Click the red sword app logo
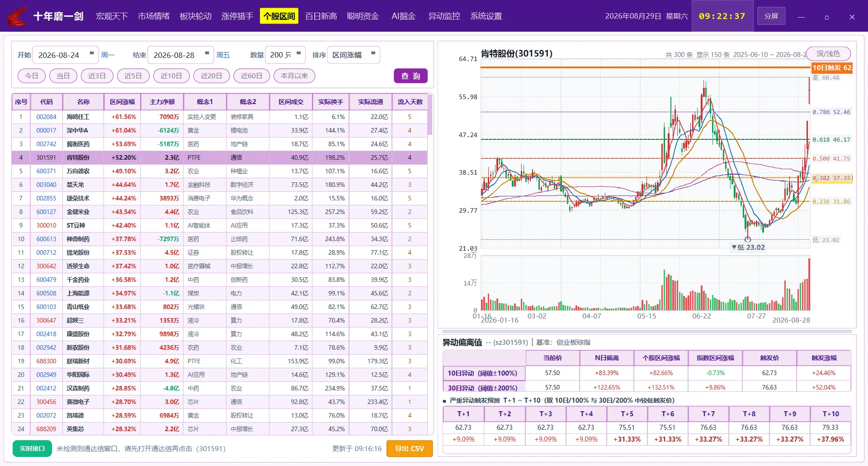868x466 pixels. (17, 16)
